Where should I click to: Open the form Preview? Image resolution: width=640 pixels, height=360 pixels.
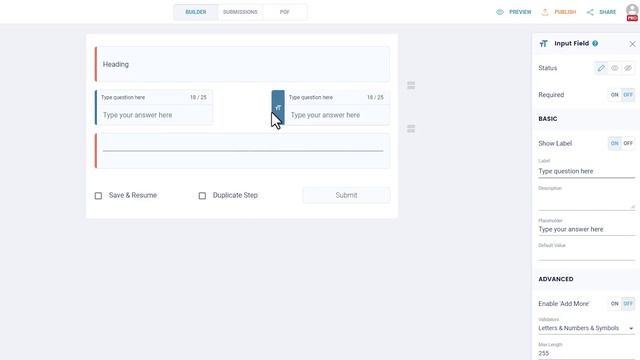click(520, 12)
